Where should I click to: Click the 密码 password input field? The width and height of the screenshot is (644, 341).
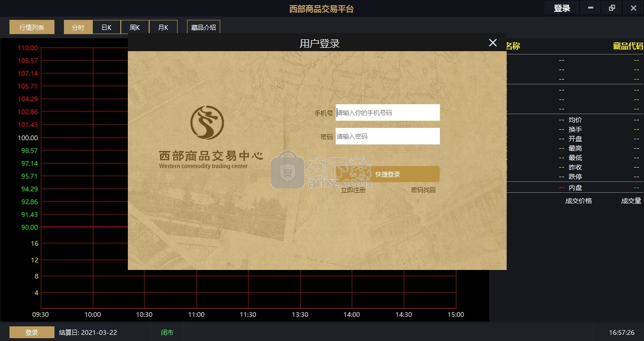tap(387, 136)
